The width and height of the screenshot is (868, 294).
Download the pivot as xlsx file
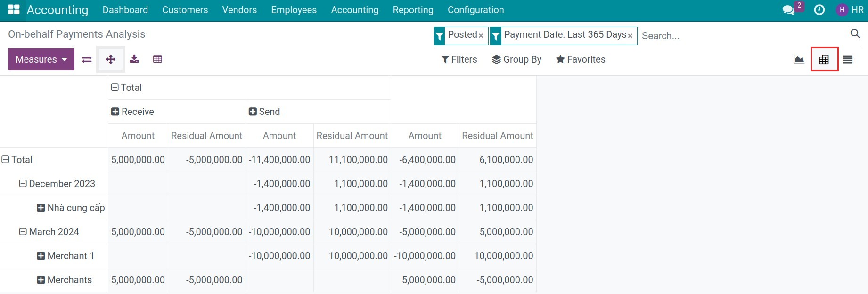coord(134,59)
